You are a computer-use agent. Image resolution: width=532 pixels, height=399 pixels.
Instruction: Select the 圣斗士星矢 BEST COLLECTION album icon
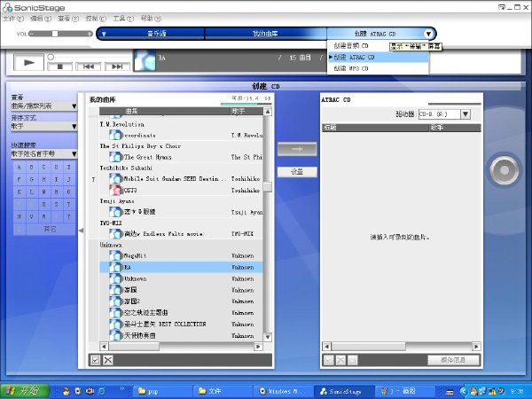pyautogui.click(x=115, y=324)
